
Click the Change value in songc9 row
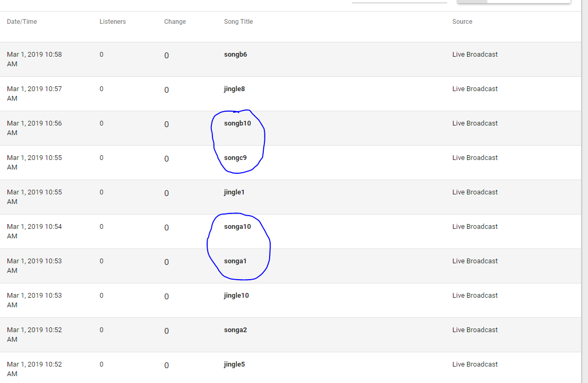[x=166, y=159]
